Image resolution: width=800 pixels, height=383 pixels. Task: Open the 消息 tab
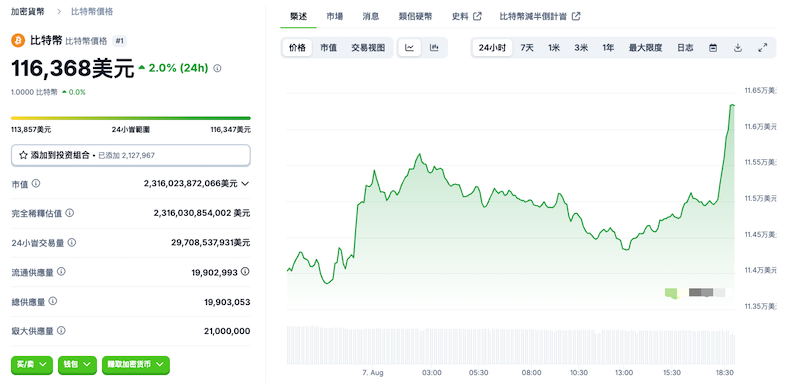pos(371,16)
